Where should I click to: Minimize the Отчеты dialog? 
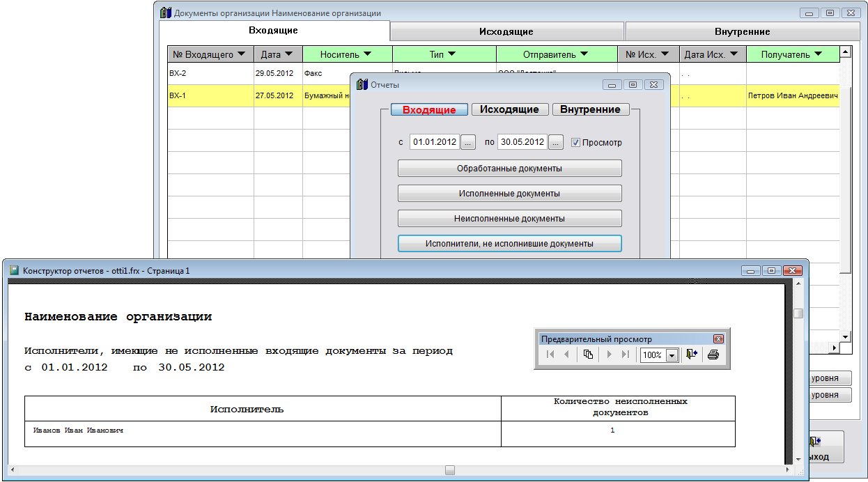pyautogui.click(x=612, y=84)
